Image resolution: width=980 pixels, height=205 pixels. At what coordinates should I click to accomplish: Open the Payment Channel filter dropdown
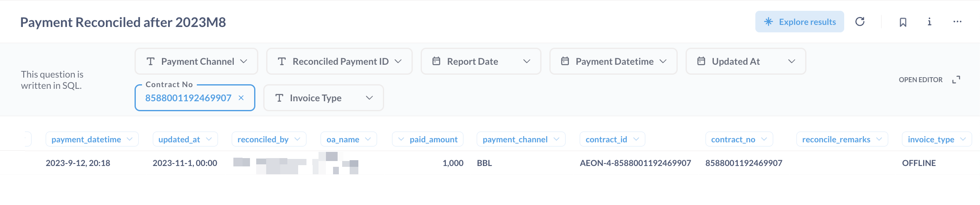[x=196, y=61]
